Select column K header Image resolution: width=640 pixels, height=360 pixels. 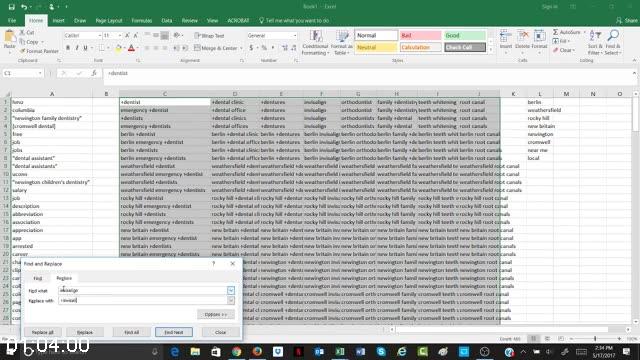tap(513, 94)
